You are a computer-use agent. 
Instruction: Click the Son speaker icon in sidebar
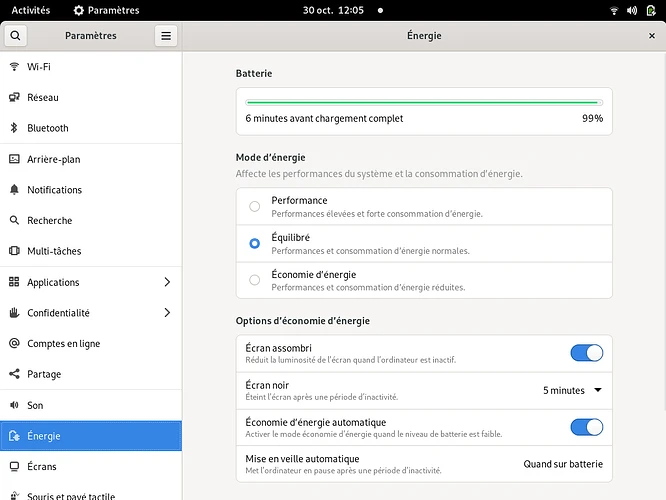(15, 405)
